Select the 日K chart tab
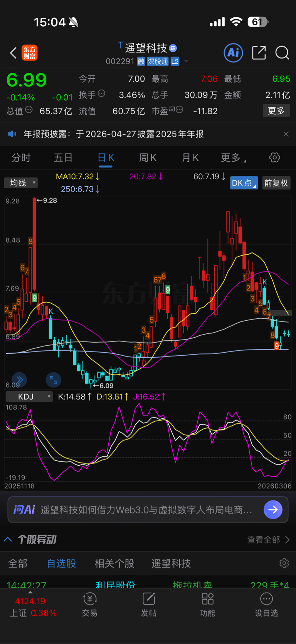The width and height of the screenshot is (296, 644). [106, 157]
